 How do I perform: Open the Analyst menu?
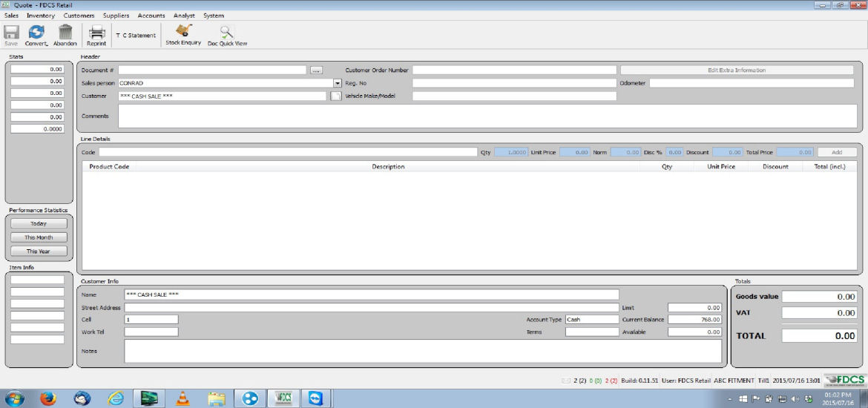click(184, 15)
